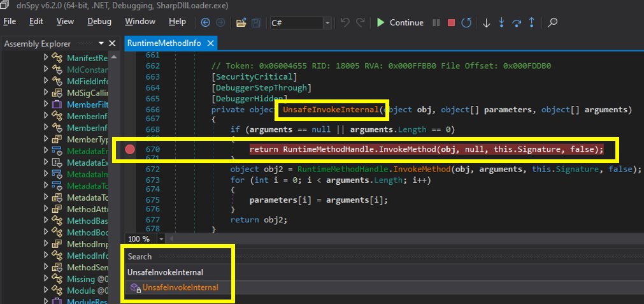
Task: Click the icon beside MethodImp
Action: pyautogui.click(x=57, y=244)
